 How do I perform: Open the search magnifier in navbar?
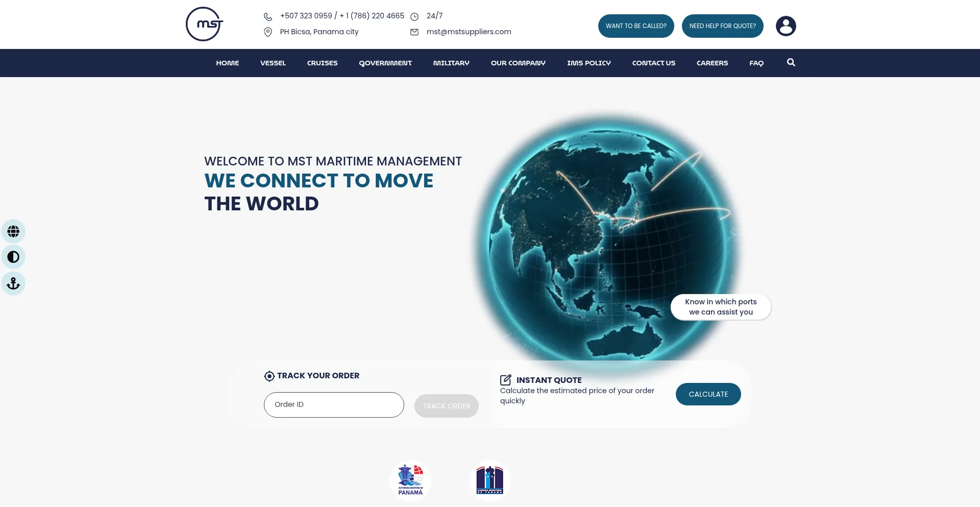tap(791, 62)
